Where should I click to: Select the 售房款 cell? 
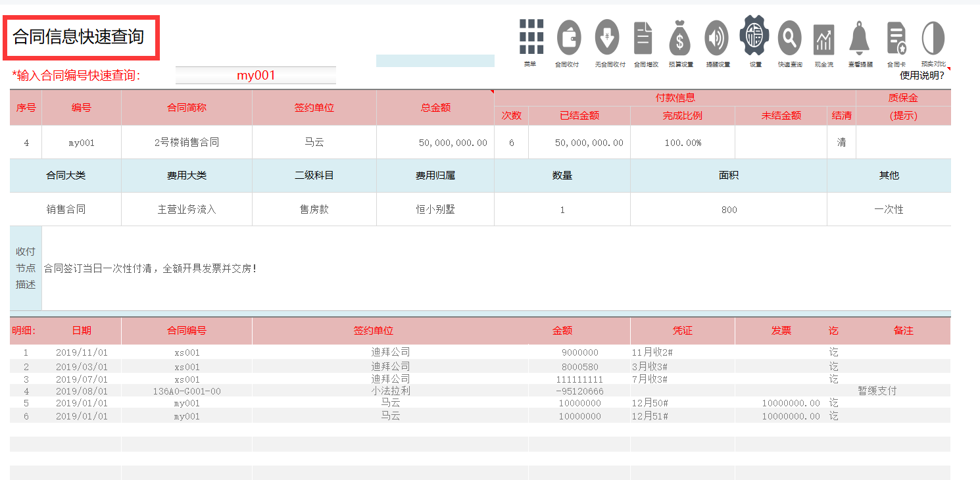tap(314, 210)
